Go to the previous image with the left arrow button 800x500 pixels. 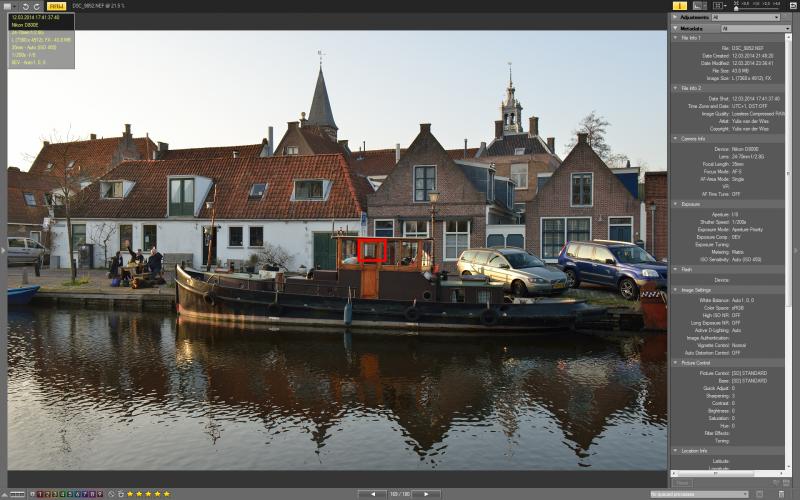point(372,494)
